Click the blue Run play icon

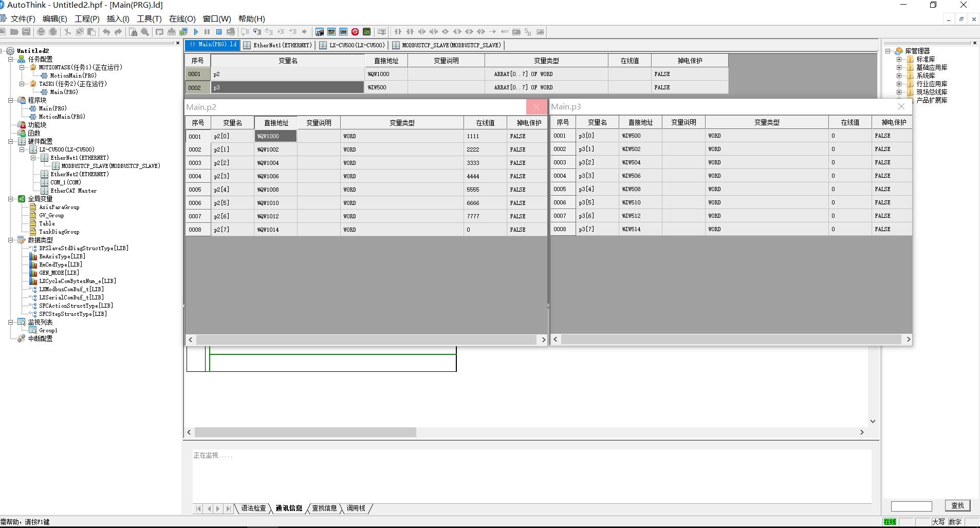(x=196, y=32)
